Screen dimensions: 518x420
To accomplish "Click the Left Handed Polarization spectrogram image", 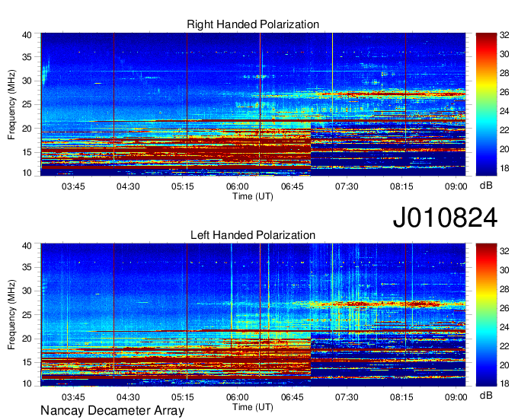I will 253,315.
